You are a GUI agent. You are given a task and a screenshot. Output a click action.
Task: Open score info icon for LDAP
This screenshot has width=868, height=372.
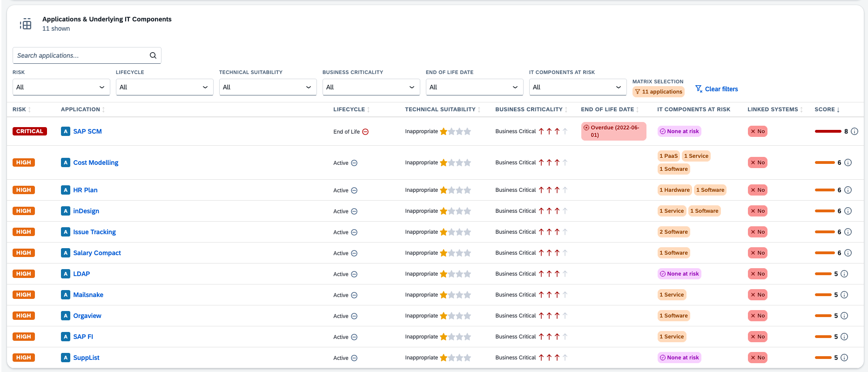844,274
